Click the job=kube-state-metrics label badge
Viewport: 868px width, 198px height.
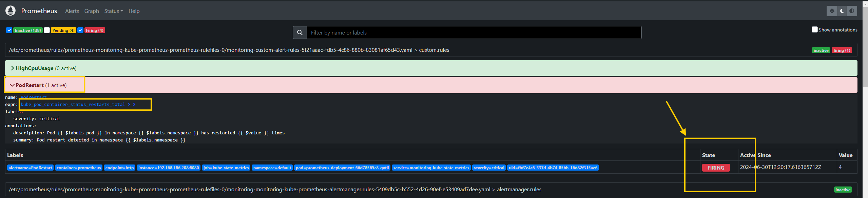tap(226, 168)
